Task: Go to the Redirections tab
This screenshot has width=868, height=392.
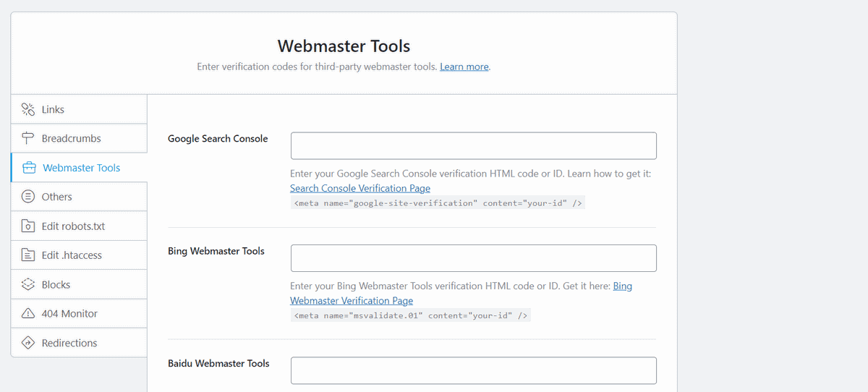Action: (x=79, y=343)
